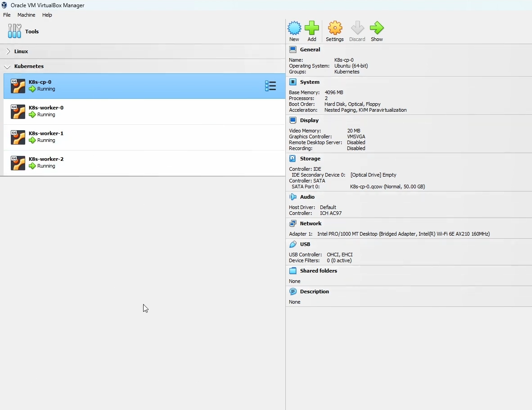Open the Help menu
The width and height of the screenshot is (532, 410).
click(47, 15)
